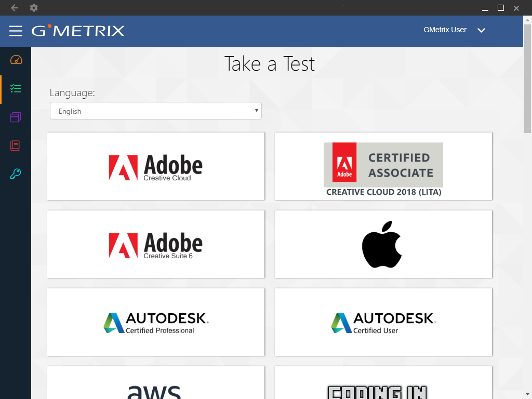Choose the AWS test card
Viewport: 532px width, 399px height.
[x=156, y=383]
